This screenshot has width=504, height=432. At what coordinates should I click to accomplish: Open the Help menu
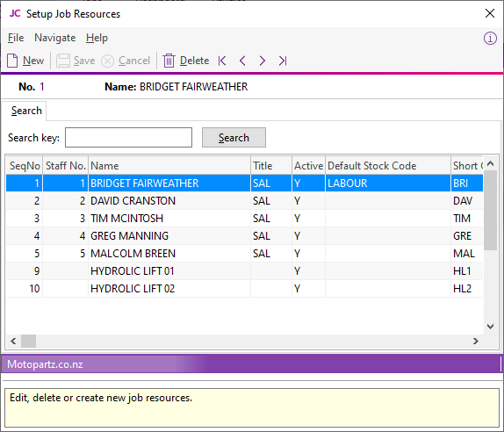[x=97, y=38]
